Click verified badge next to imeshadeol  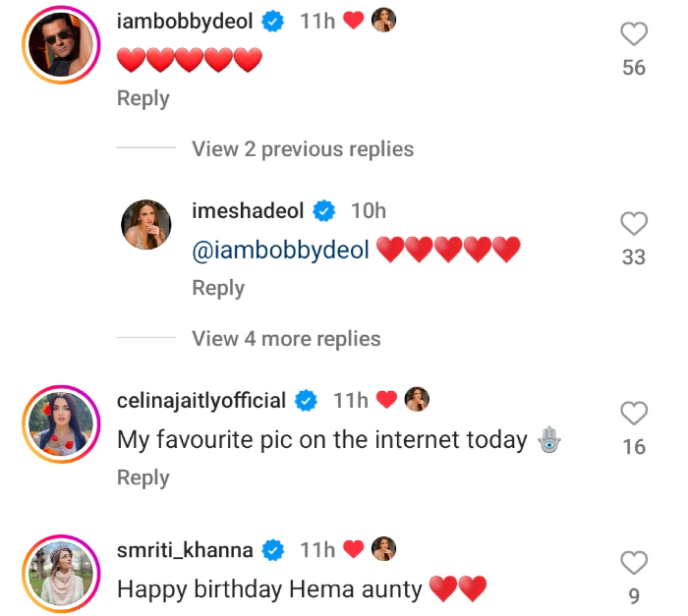[x=323, y=211]
